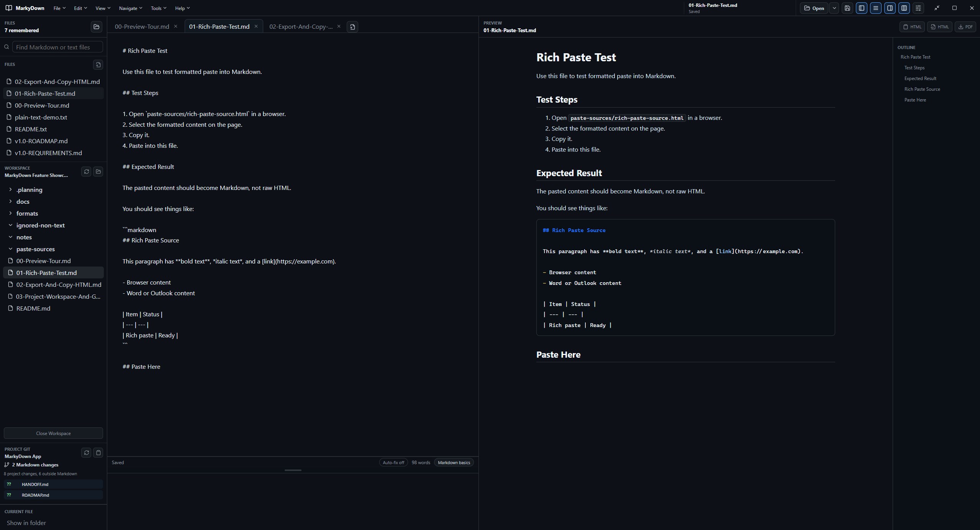980x530 pixels.
Task: Jump to Rich Paste Source in outline
Action: [922, 89]
